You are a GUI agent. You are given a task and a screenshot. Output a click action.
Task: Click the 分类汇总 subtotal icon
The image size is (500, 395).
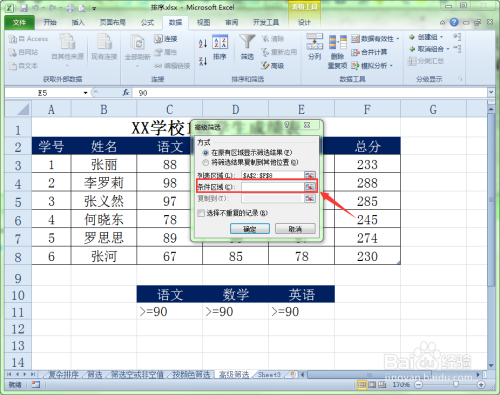[x=412, y=61]
